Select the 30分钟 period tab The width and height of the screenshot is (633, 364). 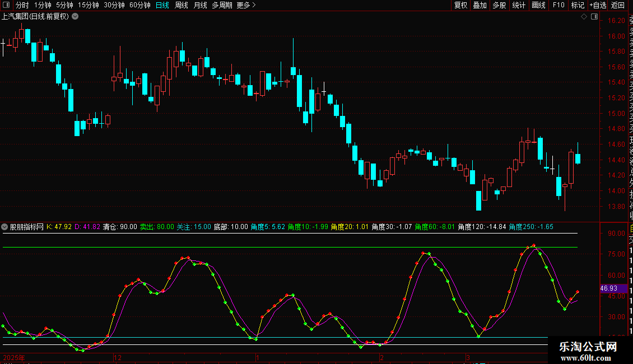[x=114, y=5]
